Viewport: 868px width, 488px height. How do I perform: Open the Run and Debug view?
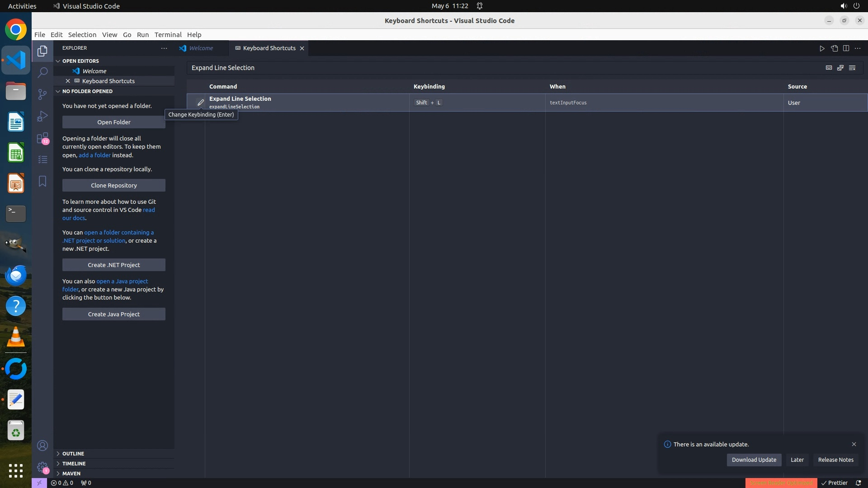[42, 116]
